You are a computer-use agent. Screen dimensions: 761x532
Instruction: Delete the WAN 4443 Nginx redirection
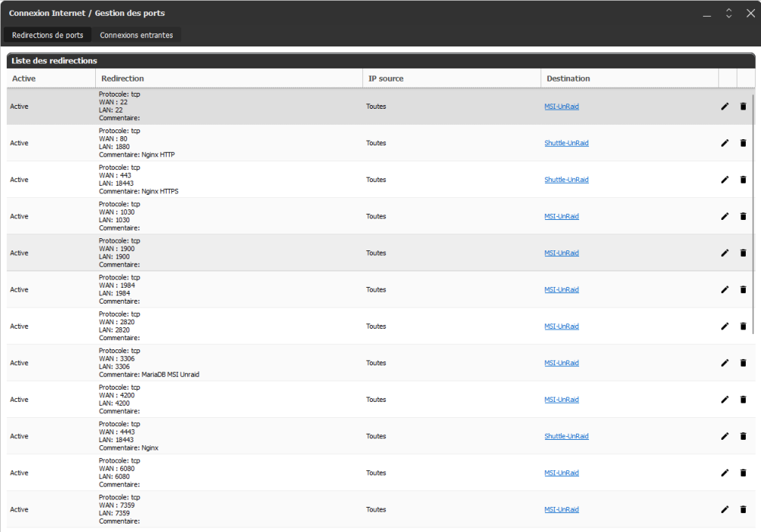click(x=743, y=436)
